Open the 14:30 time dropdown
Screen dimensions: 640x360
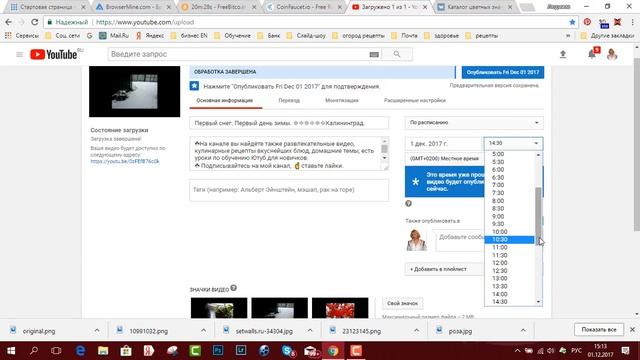point(513,143)
